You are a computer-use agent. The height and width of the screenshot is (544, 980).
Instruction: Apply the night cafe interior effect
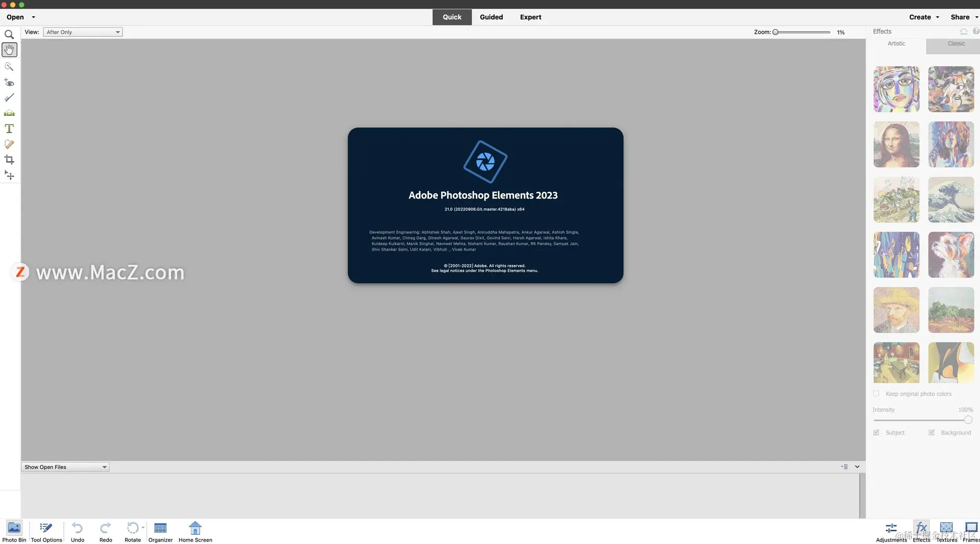click(896, 363)
